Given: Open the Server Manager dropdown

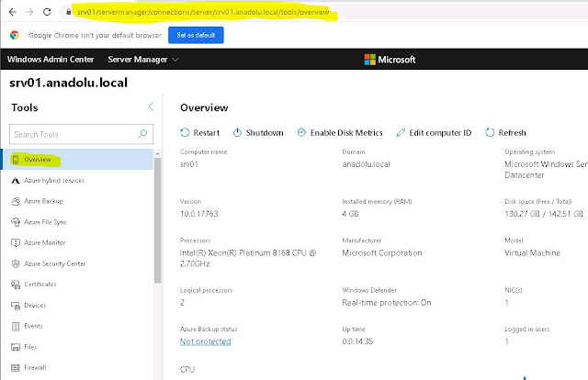Looking at the screenshot, I should click(x=143, y=60).
